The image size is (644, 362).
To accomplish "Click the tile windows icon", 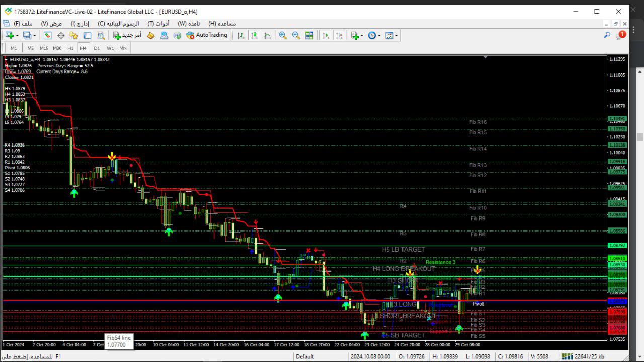I will coord(309,35).
